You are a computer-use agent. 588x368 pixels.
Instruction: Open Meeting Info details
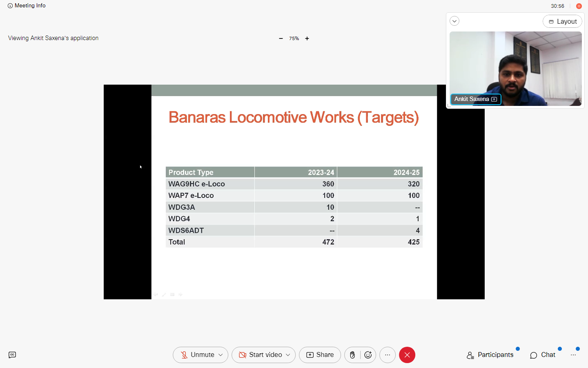pyautogui.click(x=27, y=6)
